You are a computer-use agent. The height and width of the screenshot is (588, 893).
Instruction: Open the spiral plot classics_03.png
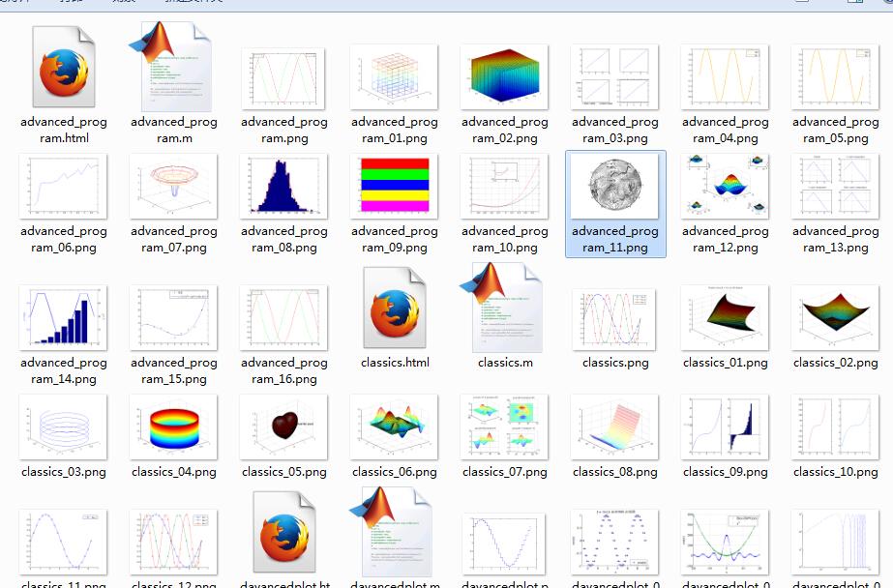pos(63,426)
